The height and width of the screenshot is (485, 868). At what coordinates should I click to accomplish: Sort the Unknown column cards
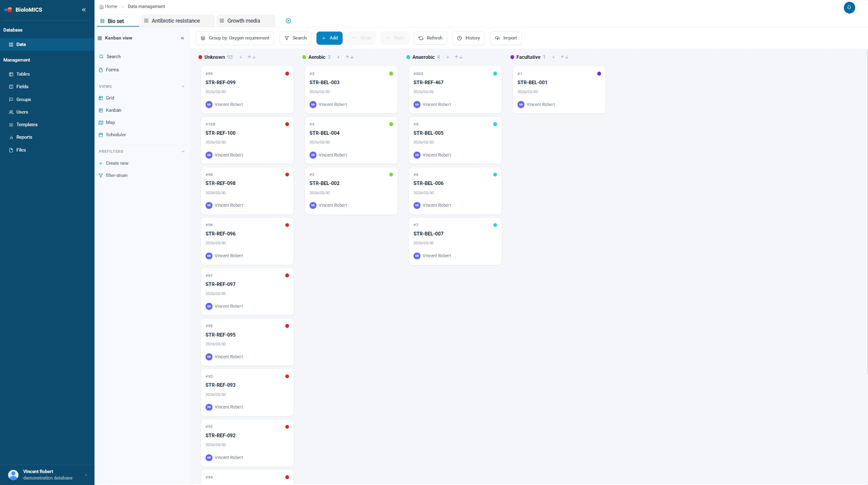click(x=252, y=57)
